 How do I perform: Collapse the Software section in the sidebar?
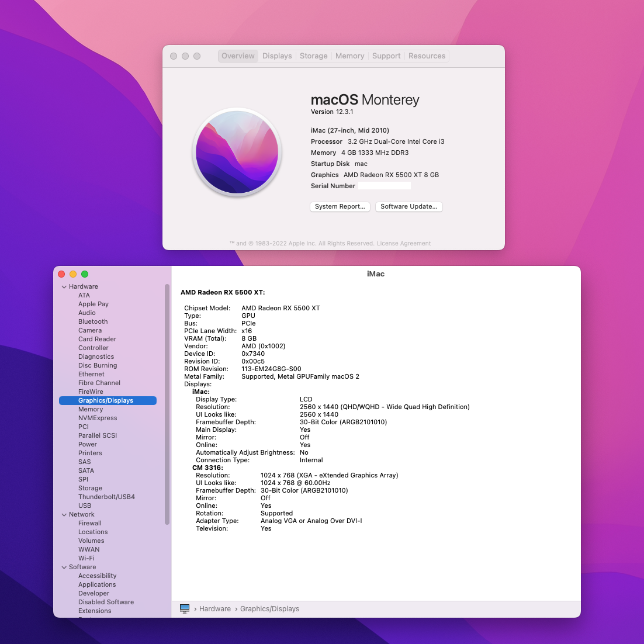pos(64,567)
